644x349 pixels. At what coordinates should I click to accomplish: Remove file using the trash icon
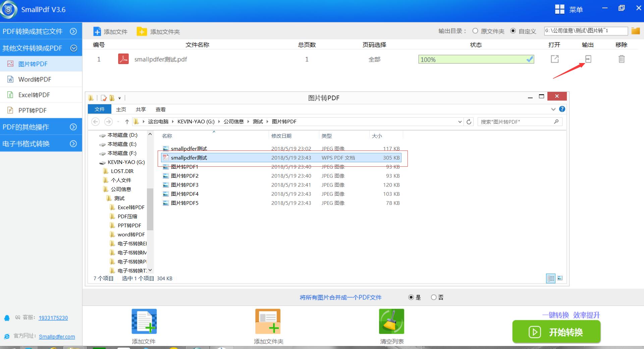622,59
